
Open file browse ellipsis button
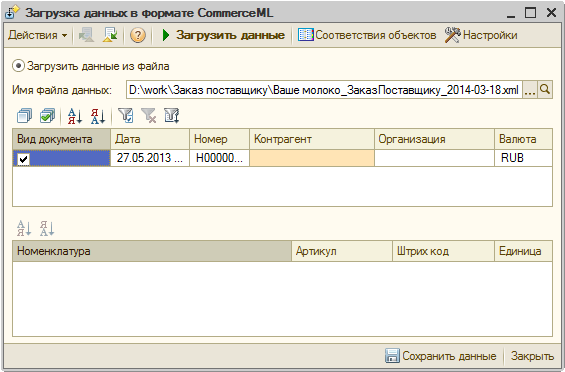529,89
